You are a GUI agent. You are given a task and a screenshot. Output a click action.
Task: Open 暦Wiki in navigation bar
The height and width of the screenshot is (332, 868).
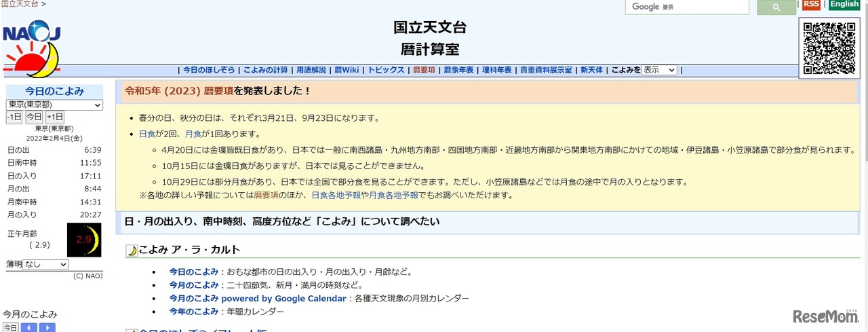[347, 70]
